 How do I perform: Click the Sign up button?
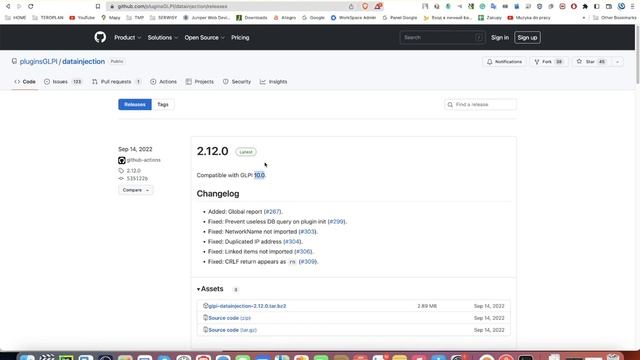pyautogui.click(x=527, y=38)
